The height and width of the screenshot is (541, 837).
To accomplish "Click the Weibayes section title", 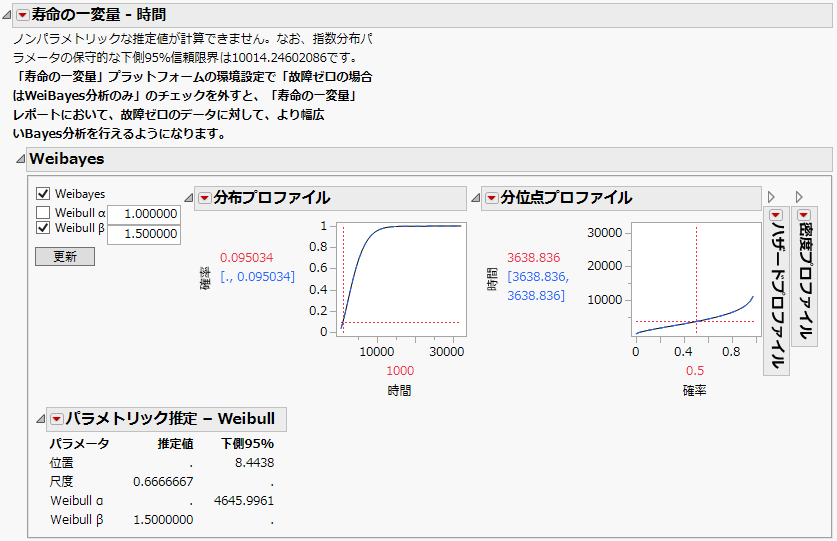I will click(67, 159).
